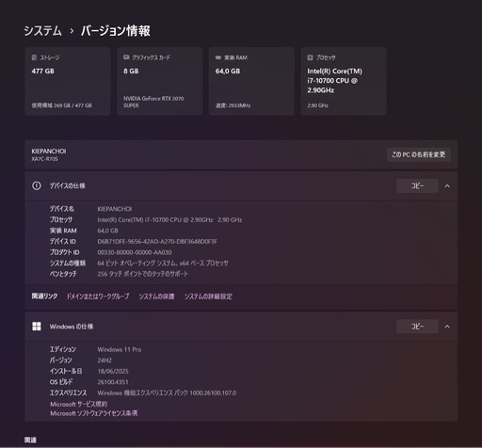
Task: Select the Windows 11 Pro edition value
Action: click(120, 349)
